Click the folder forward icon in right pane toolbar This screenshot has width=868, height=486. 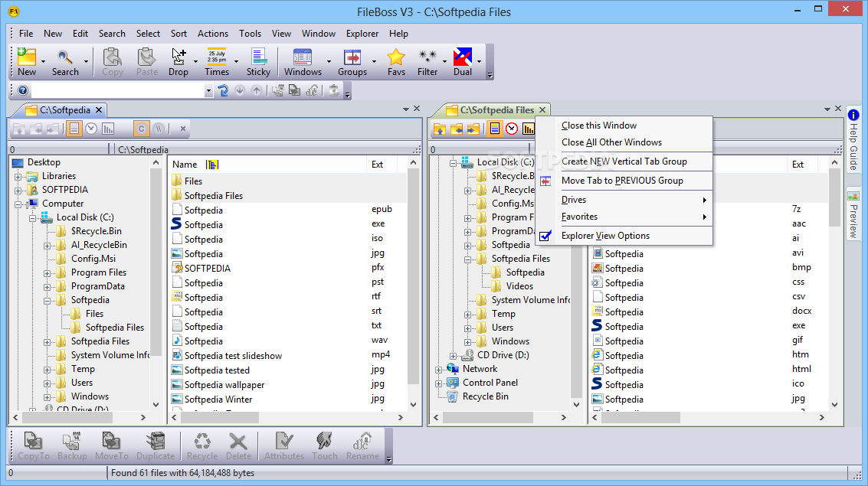pyautogui.click(x=473, y=129)
